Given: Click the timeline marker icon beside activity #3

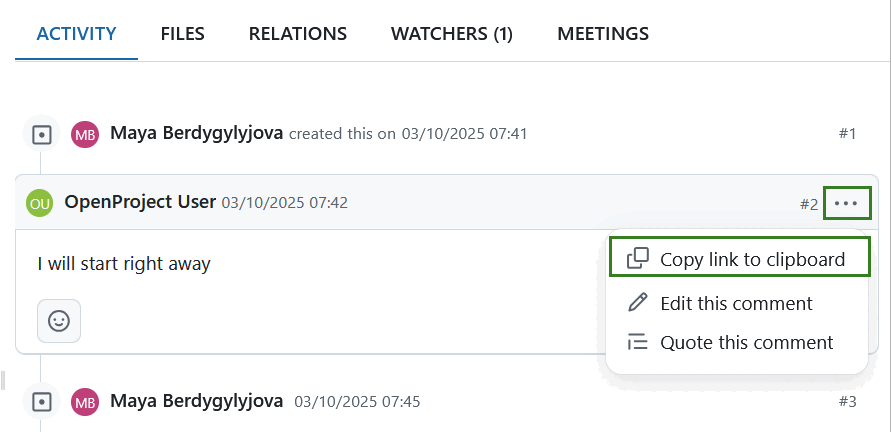Looking at the screenshot, I should click(41, 402).
